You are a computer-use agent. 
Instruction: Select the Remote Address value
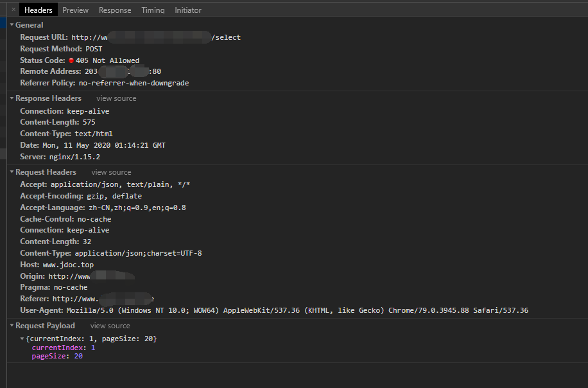123,71
